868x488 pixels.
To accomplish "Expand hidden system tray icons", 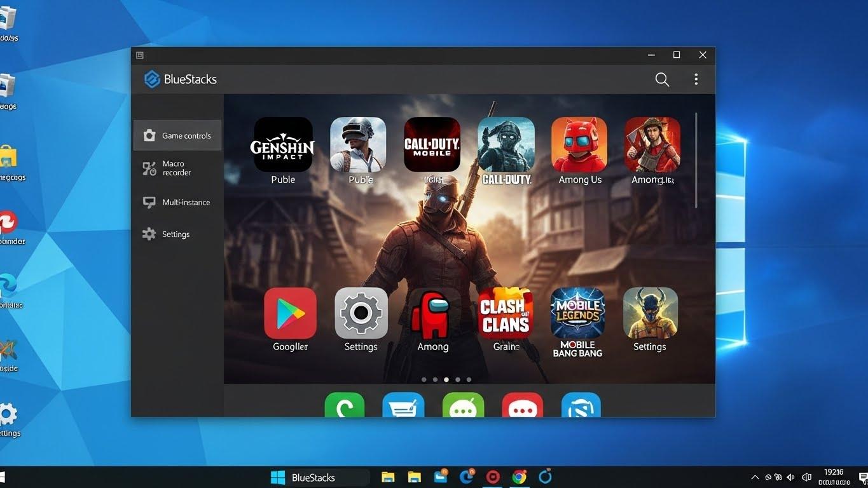I will (x=754, y=477).
